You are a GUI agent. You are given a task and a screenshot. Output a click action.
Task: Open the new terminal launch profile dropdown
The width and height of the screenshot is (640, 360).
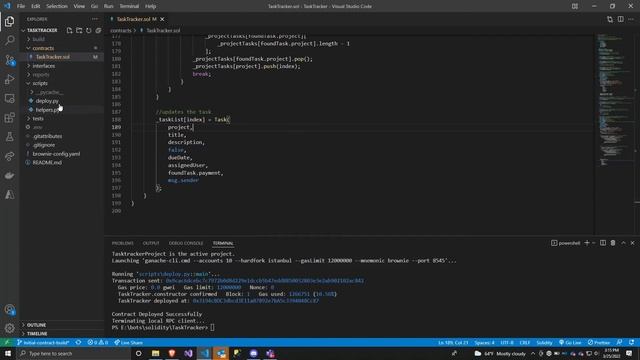pos(593,243)
